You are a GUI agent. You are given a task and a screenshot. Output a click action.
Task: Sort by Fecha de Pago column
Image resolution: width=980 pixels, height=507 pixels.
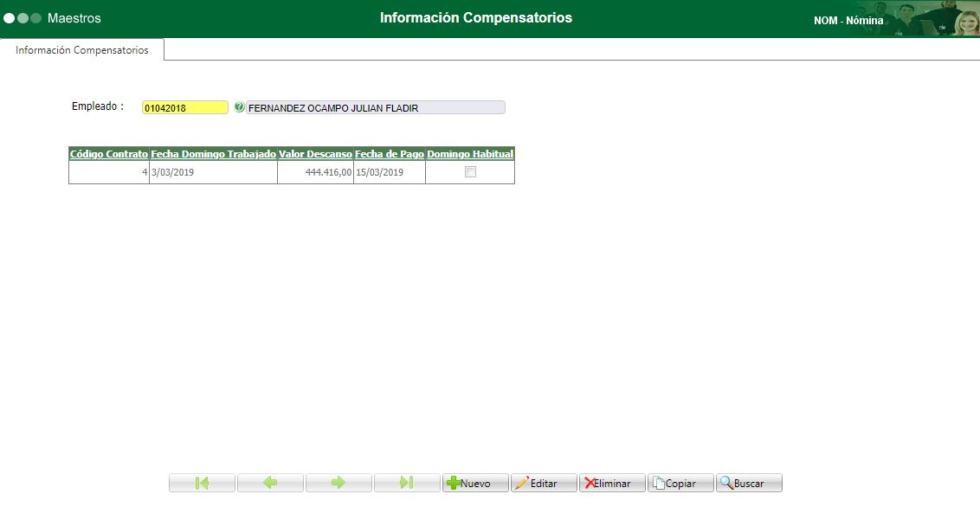tap(390, 154)
